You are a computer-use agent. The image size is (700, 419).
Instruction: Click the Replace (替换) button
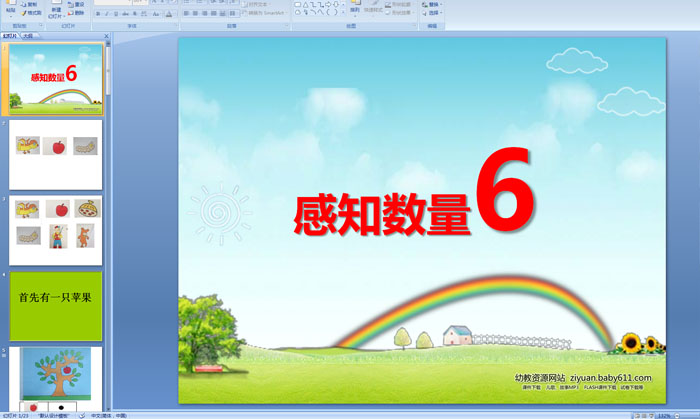pos(432,4)
